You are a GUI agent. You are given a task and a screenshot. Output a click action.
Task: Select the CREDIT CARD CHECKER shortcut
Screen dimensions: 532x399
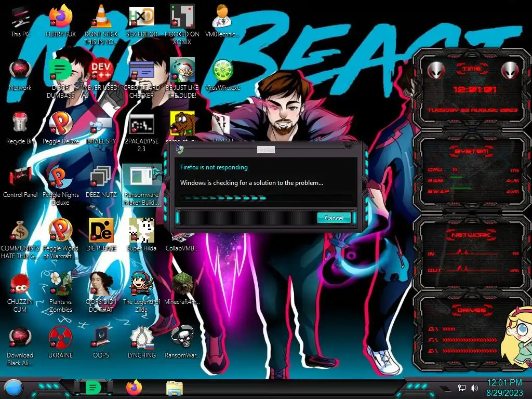pyautogui.click(x=141, y=79)
